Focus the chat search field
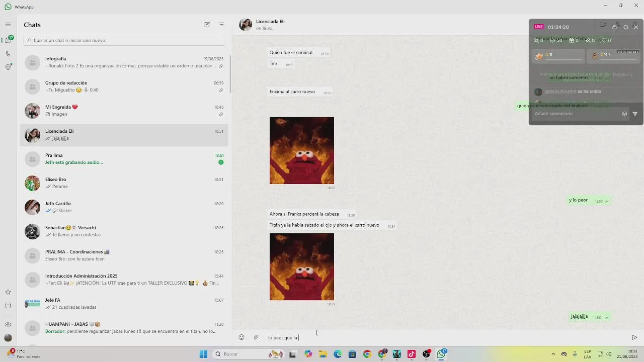The width and height of the screenshot is (644, 362). pos(124,40)
